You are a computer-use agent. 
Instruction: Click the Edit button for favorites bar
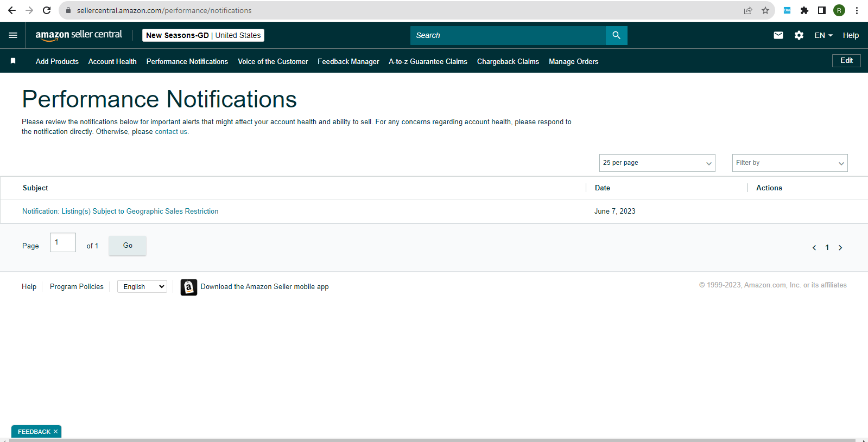(846, 61)
